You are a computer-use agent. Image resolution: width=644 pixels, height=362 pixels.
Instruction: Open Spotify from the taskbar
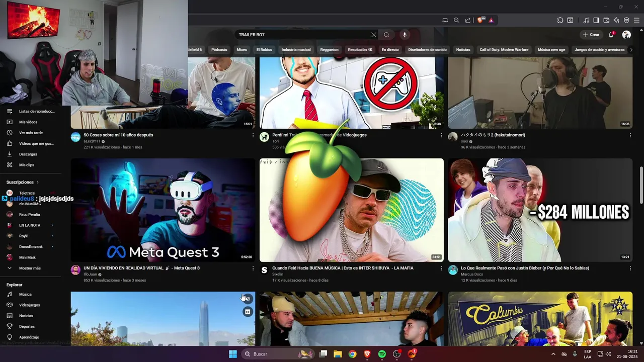coord(382,354)
